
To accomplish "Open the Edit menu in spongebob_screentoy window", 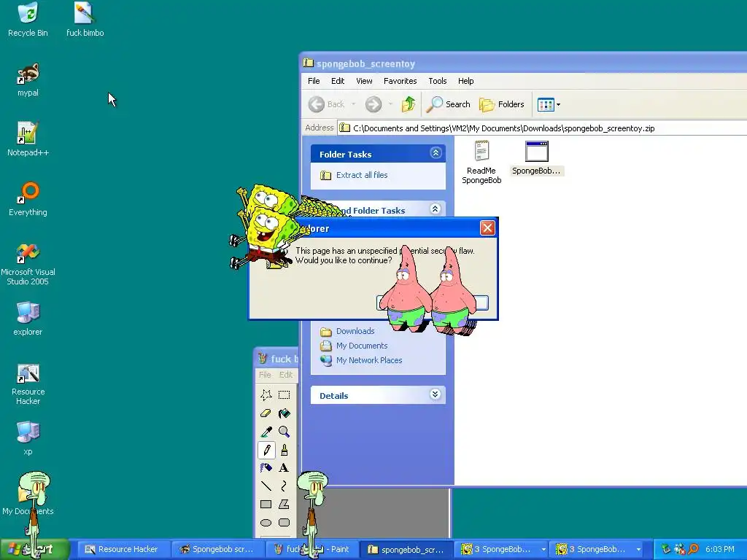I will click(x=338, y=81).
